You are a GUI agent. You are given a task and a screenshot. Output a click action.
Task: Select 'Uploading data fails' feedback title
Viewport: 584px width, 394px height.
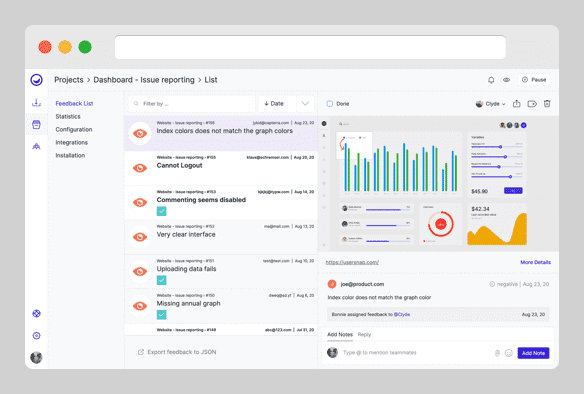186,269
